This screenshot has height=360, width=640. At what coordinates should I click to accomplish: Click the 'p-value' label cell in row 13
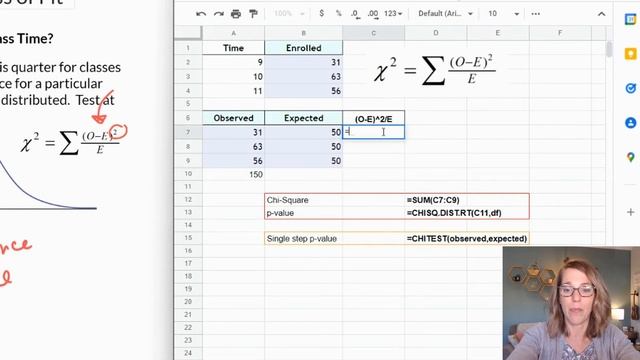click(x=304, y=213)
